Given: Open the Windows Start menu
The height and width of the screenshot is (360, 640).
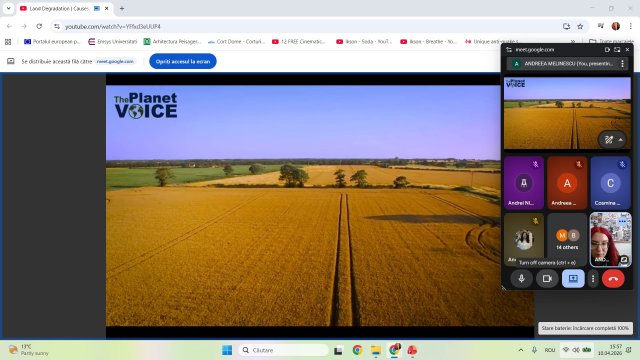Looking at the screenshot, I should point(227,350).
